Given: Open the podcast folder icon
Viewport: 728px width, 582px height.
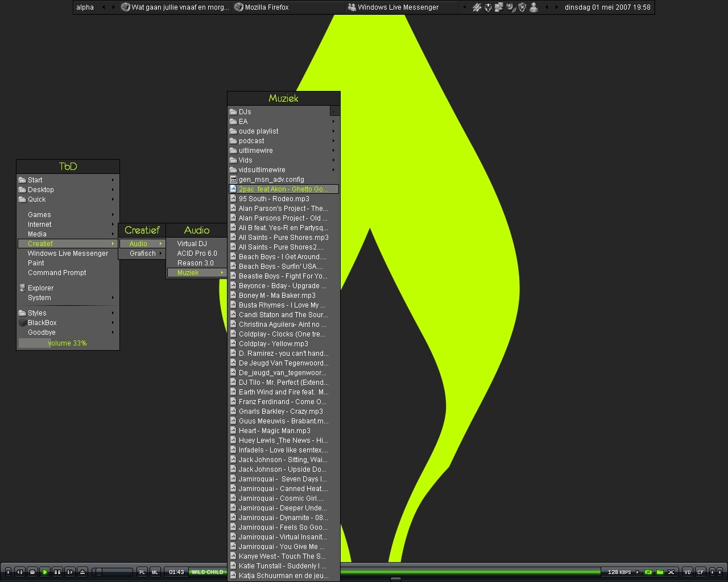Looking at the screenshot, I should 233,141.
